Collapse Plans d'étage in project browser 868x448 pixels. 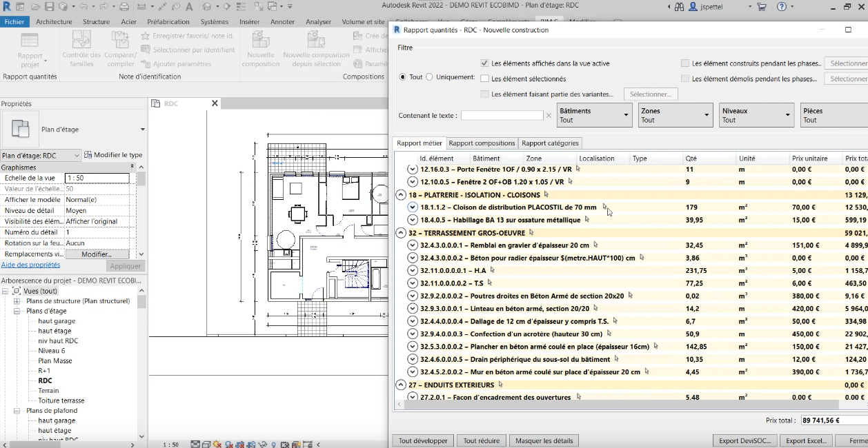(17, 311)
